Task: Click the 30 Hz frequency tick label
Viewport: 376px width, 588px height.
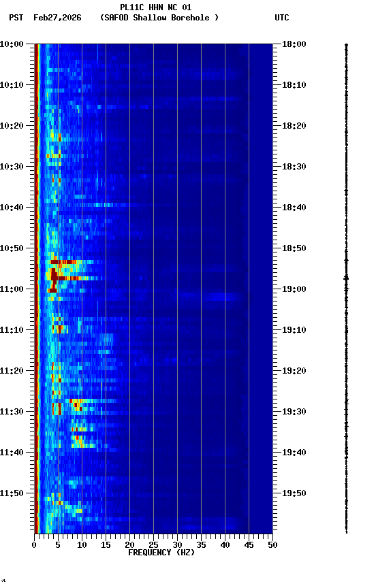Action: 177,545
